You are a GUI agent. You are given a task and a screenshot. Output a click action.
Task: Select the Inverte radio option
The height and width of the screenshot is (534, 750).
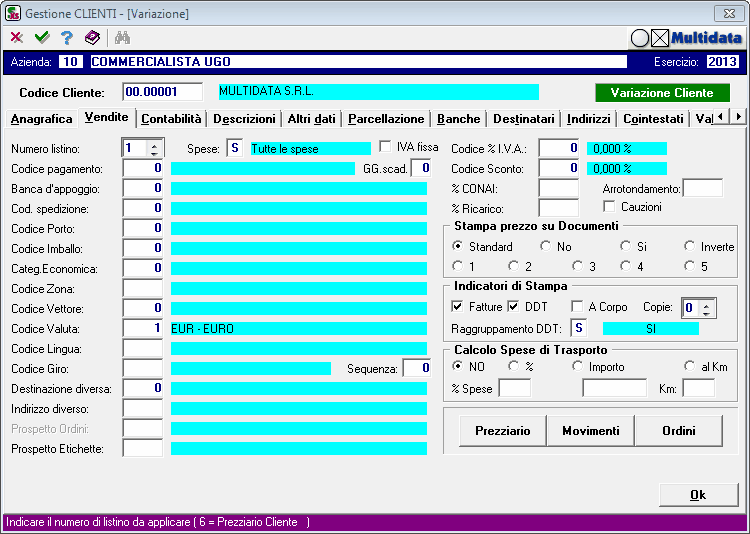(x=689, y=246)
